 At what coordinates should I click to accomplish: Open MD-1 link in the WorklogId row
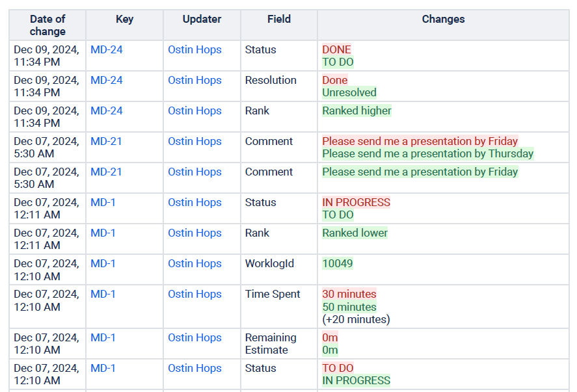tap(103, 263)
